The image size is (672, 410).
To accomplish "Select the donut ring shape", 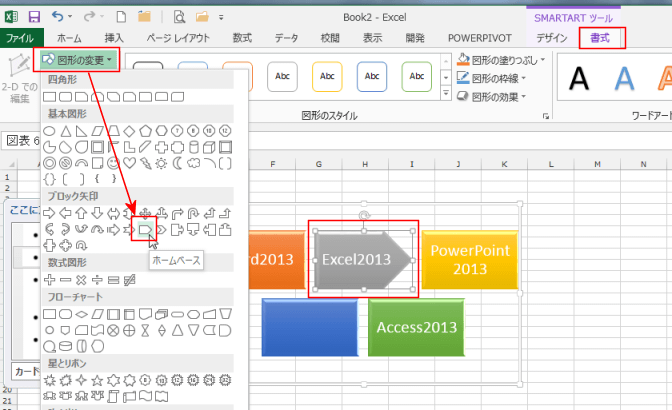I will point(50,163).
